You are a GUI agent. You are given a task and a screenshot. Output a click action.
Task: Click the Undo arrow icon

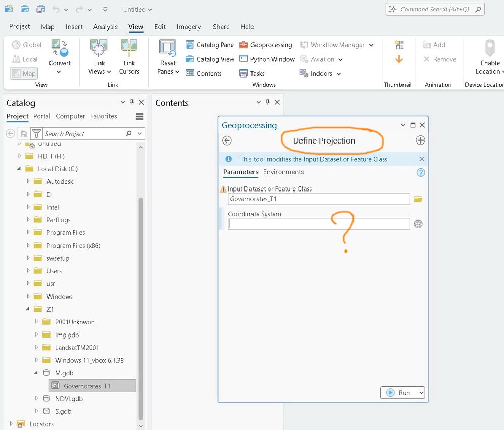point(56,9)
